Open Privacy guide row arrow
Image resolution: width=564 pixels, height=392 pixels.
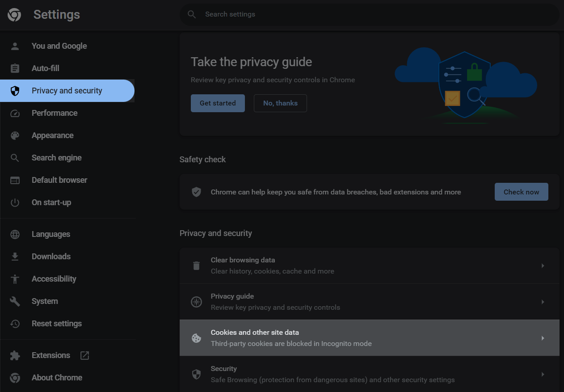tap(543, 302)
